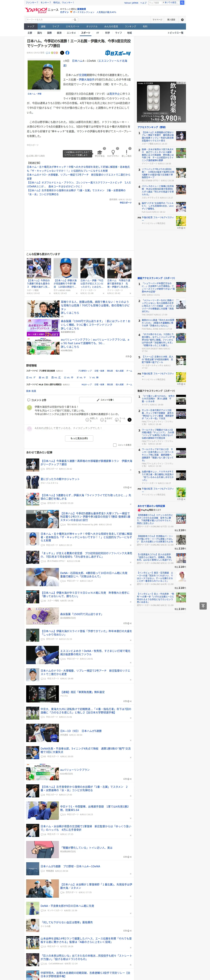Open the 経済 category tab
The image size is (210, 980).
(x=59, y=33)
